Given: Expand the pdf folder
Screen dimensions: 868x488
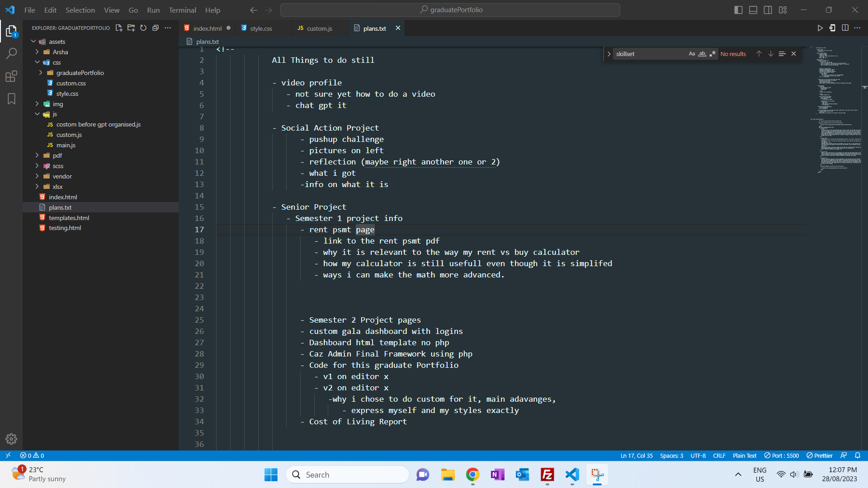Looking at the screenshot, I should [x=100, y=155].
